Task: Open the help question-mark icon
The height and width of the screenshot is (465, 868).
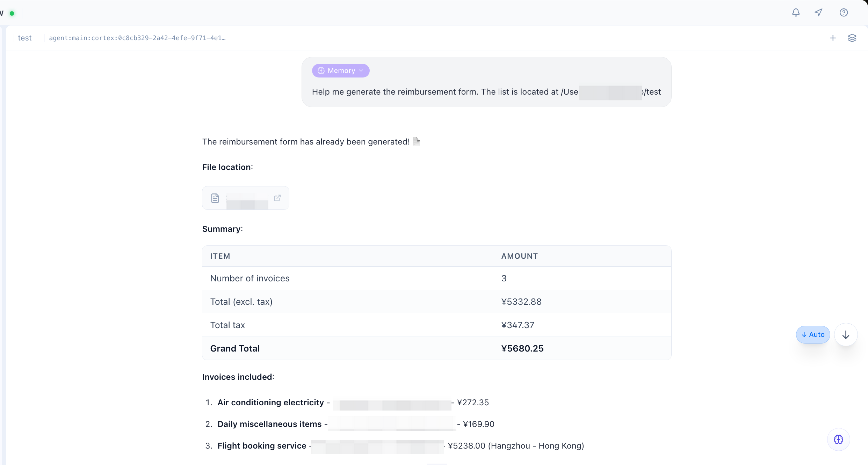Action: click(x=844, y=13)
